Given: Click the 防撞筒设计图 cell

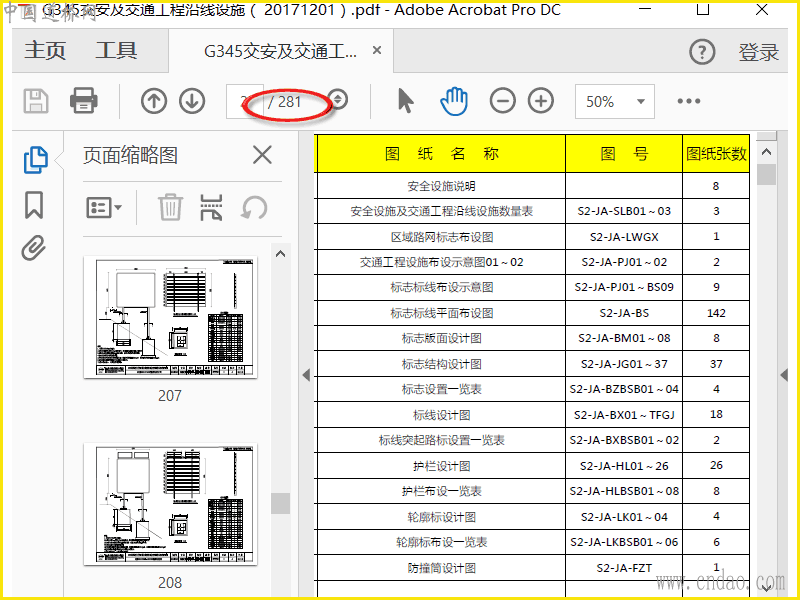Looking at the screenshot, I should (441, 567).
